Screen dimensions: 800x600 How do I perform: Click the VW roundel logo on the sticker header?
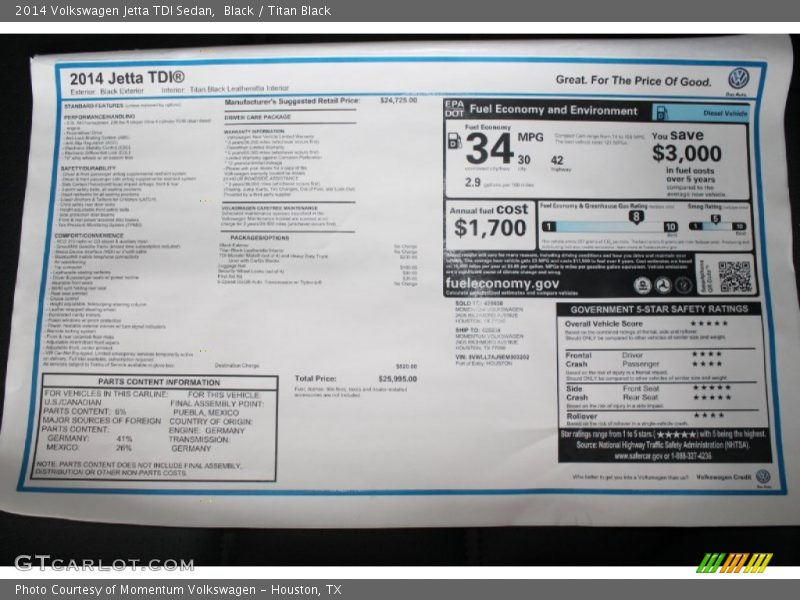click(x=741, y=75)
